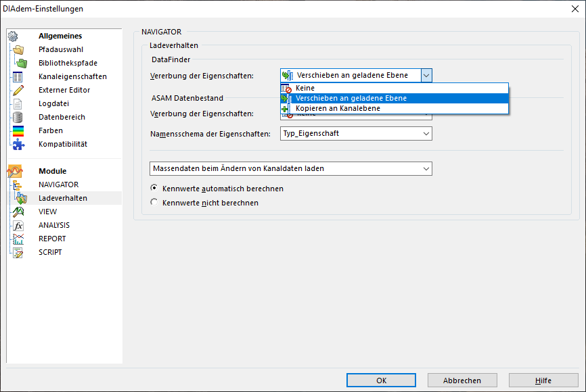Click the Pfadauswahl folder icon

coord(18,49)
